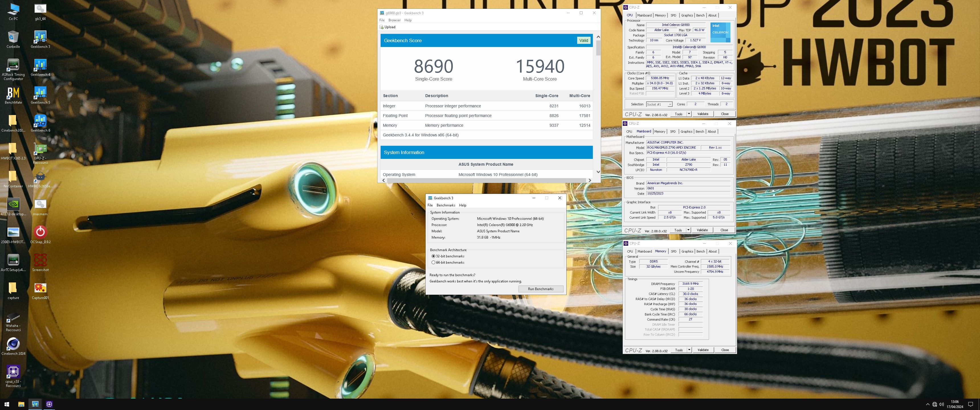Launch the HWBOTx265Be... desktop icon
This screenshot has width=980, height=410.
[40, 179]
